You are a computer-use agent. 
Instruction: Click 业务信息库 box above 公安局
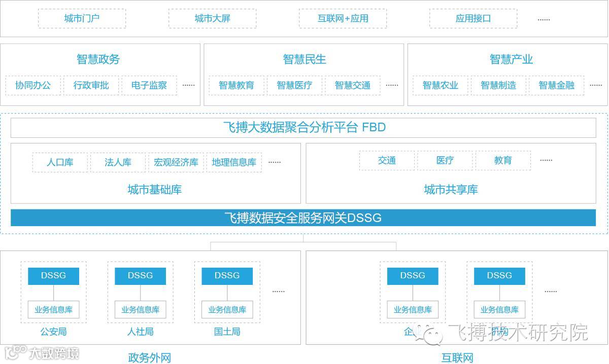point(53,310)
